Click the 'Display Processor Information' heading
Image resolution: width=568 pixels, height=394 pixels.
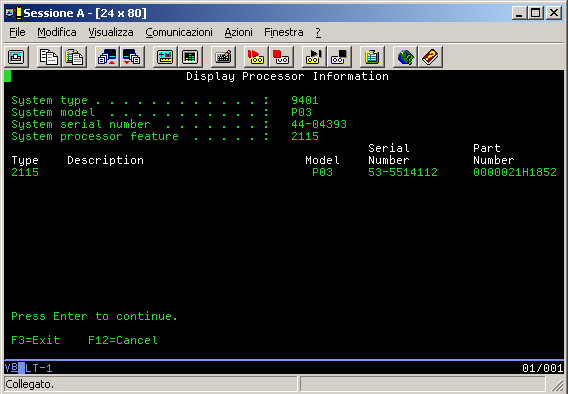pos(287,76)
